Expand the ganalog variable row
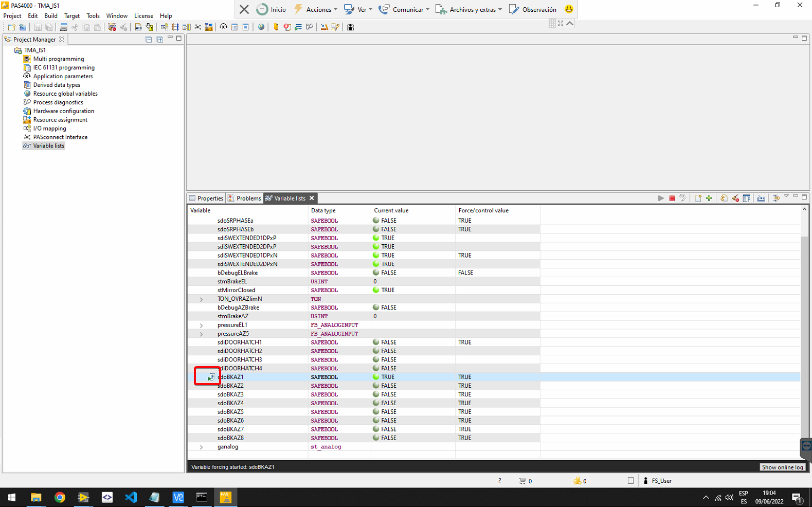 pyautogui.click(x=201, y=447)
